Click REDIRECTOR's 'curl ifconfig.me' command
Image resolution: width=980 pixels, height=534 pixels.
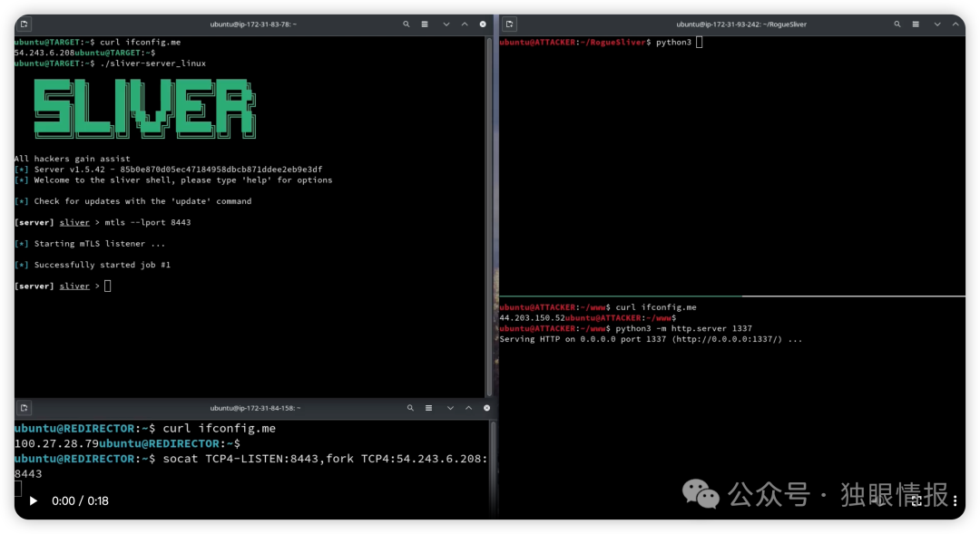pyautogui.click(x=219, y=429)
